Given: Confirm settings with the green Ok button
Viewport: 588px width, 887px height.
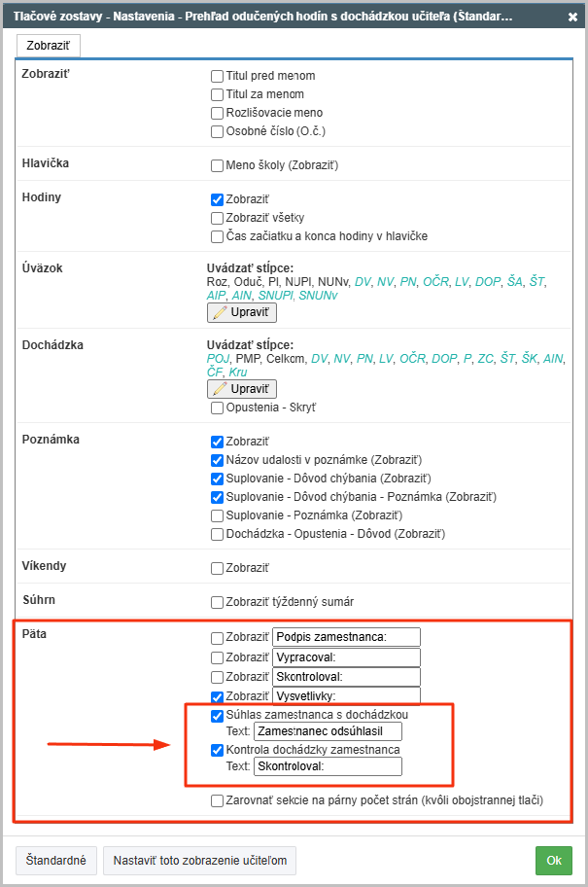Looking at the screenshot, I should point(554,861).
